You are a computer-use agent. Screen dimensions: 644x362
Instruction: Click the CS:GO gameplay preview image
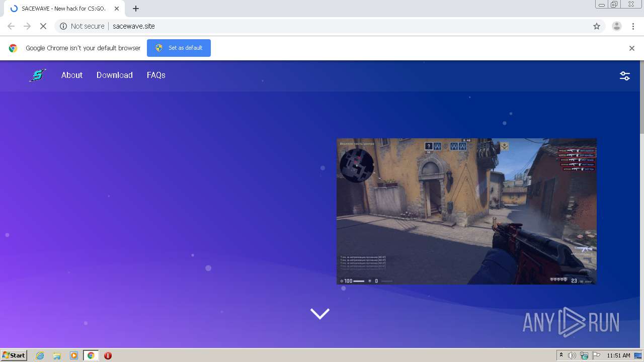click(466, 211)
